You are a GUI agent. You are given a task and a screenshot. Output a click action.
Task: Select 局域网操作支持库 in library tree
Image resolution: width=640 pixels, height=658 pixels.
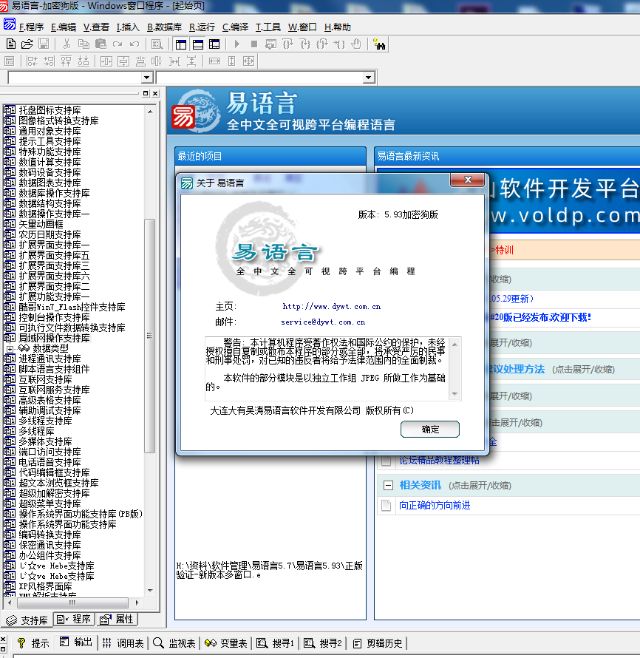[x=54, y=338]
